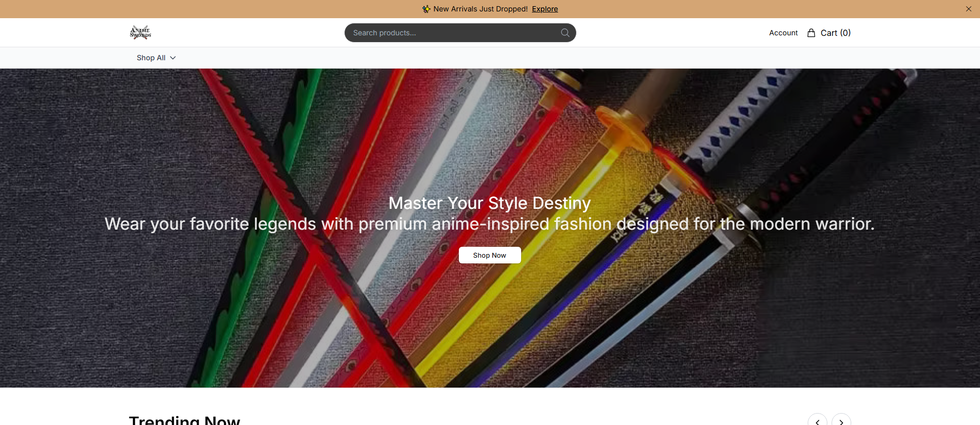Viewport: 980px width, 425px height.
Task: Follow the Explore link in banner
Action: click(x=545, y=9)
